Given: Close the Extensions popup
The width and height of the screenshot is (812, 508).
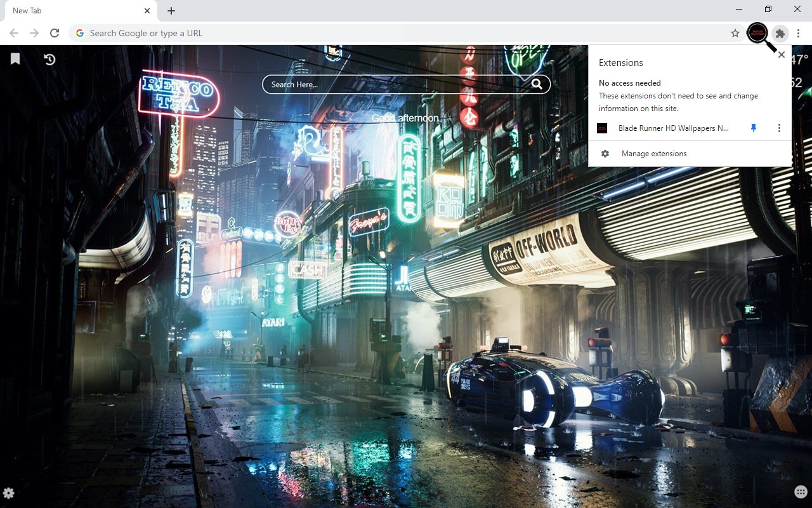Looking at the screenshot, I should 782,55.
